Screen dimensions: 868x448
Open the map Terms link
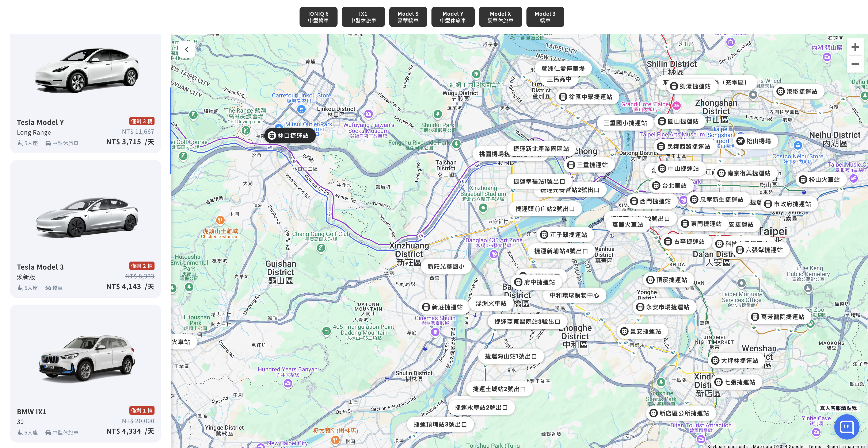[814, 446]
